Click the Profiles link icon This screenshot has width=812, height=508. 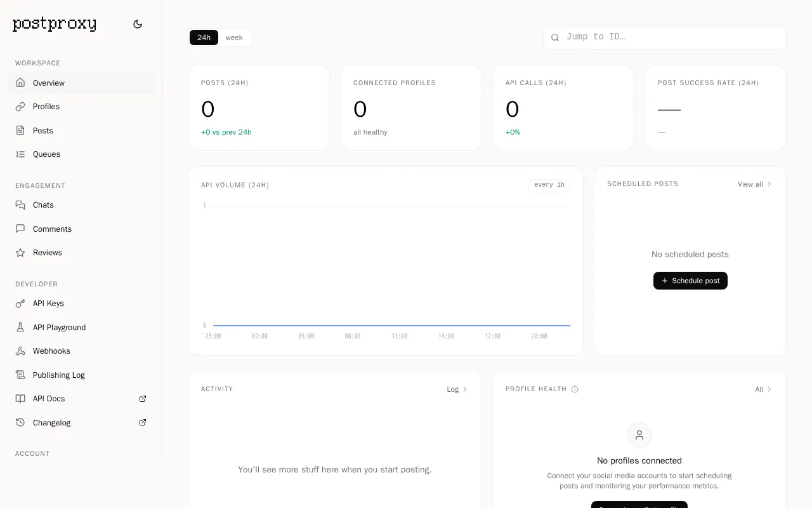(20, 107)
